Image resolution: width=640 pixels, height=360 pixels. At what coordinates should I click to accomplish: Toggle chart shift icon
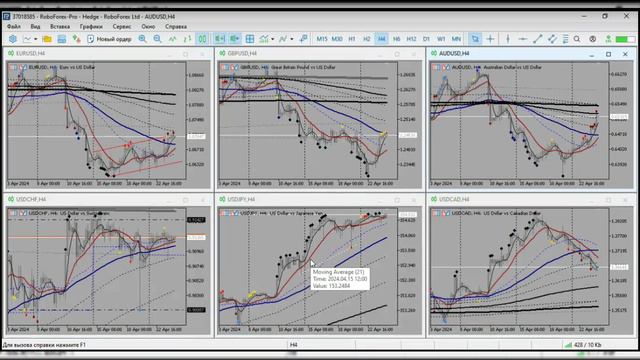click(x=234, y=39)
